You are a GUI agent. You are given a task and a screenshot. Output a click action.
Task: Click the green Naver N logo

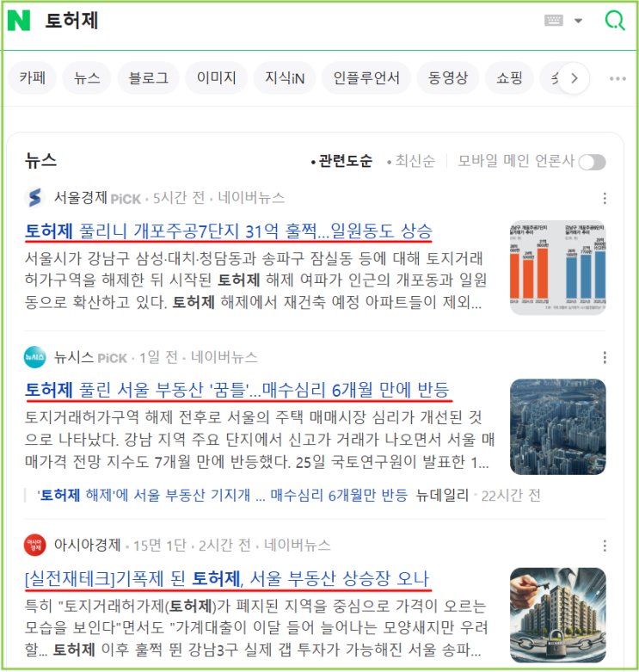pyautogui.click(x=19, y=21)
